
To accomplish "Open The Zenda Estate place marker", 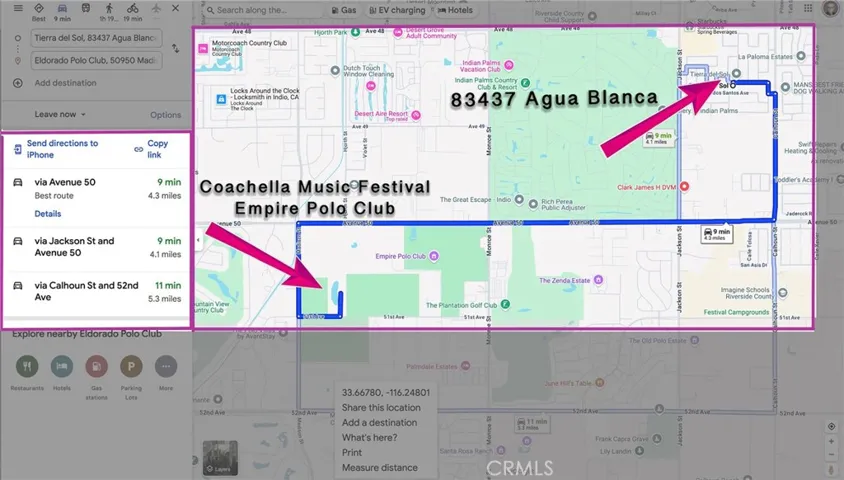I will click(598, 280).
